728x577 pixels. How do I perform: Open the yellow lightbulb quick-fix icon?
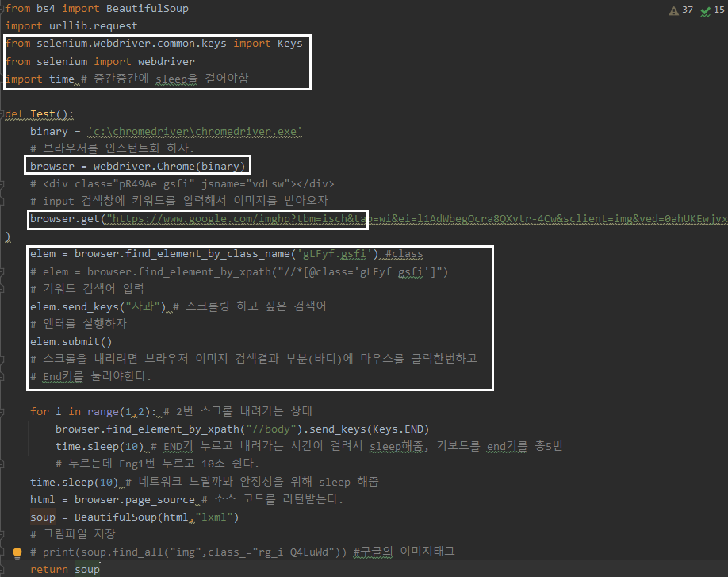point(17,553)
